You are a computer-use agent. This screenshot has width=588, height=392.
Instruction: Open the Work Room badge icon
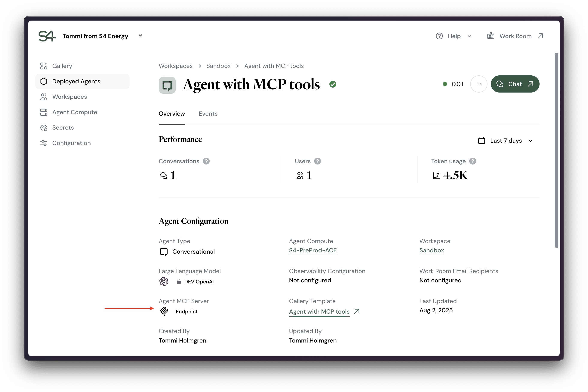point(491,36)
